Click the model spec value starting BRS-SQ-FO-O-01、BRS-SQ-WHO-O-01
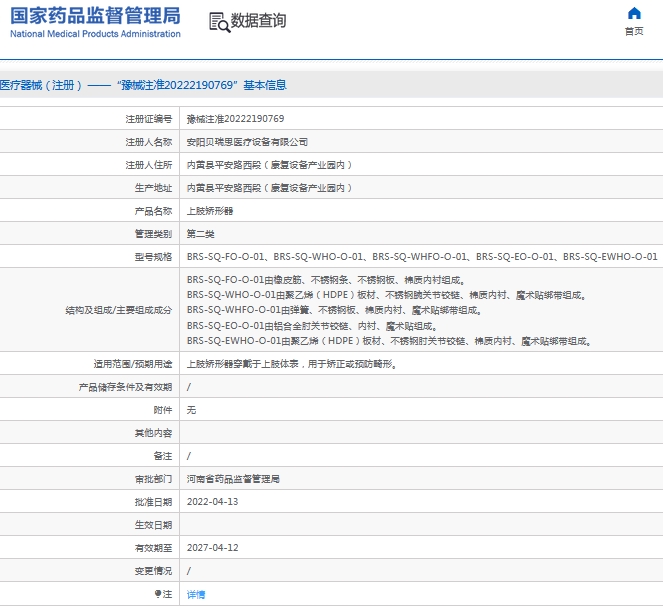 [x=422, y=257]
